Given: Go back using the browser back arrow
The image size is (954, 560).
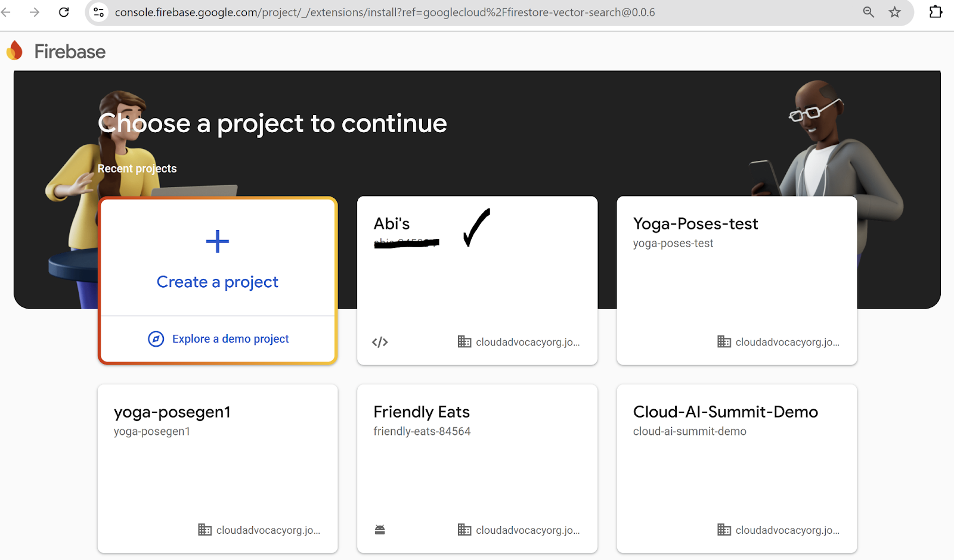Looking at the screenshot, I should [7, 12].
